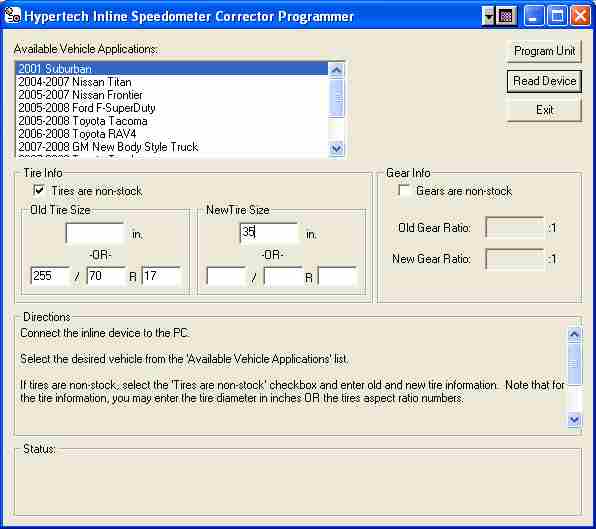Maximize the Hypertech programmer window
Image resolution: width=596 pixels, height=529 pixels.
[556, 16]
